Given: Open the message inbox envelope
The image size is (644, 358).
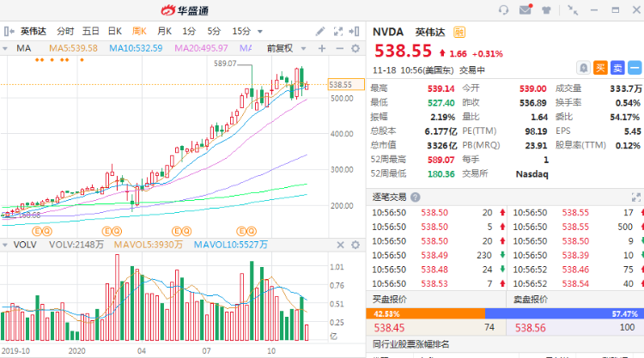Looking at the screenshot, I should (x=526, y=9).
